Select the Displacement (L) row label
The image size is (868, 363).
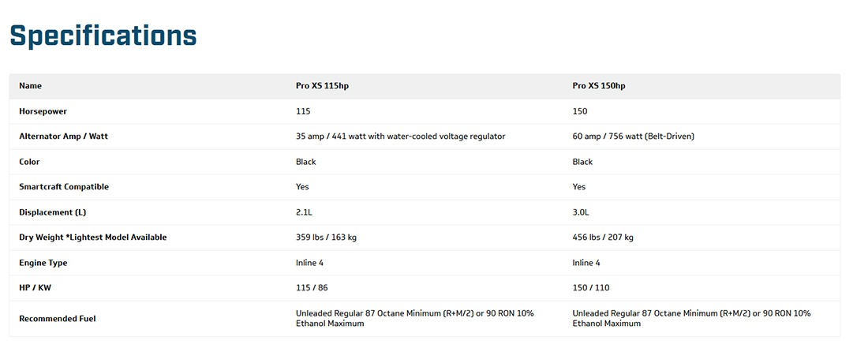54,212
